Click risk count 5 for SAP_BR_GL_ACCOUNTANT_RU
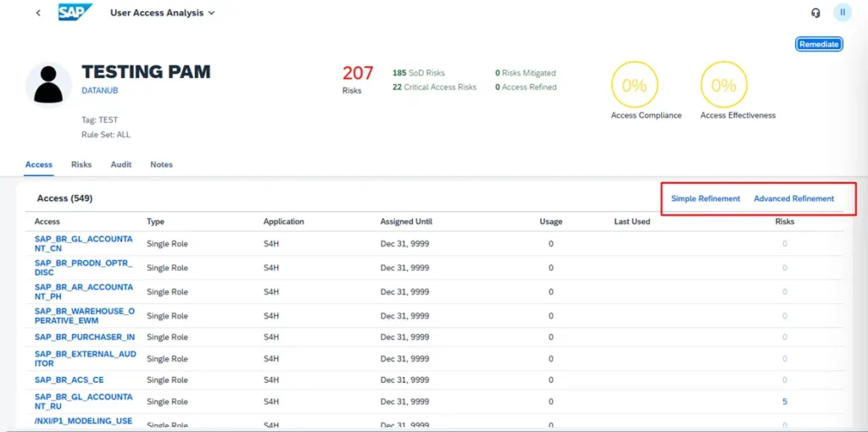 pos(784,402)
